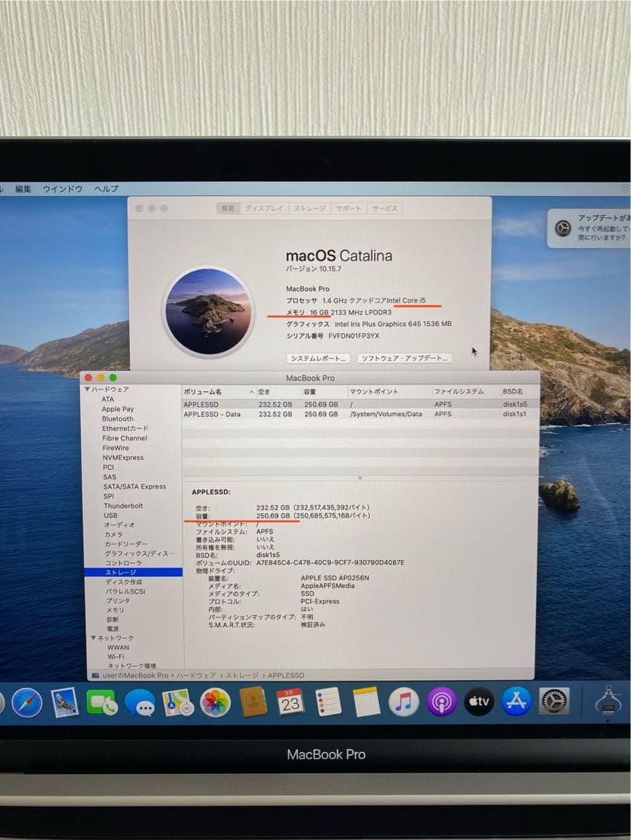
Task: Select Apple Pay in the sidebar
Action: pos(118,409)
